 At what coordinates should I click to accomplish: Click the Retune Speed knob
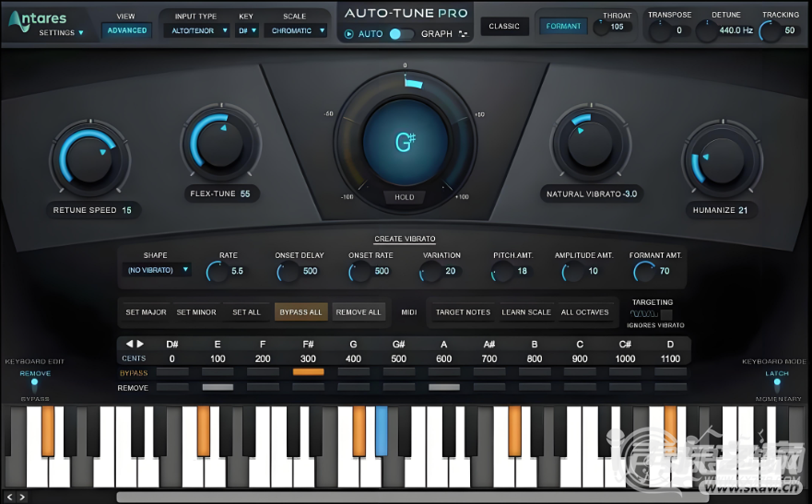coord(89,159)
